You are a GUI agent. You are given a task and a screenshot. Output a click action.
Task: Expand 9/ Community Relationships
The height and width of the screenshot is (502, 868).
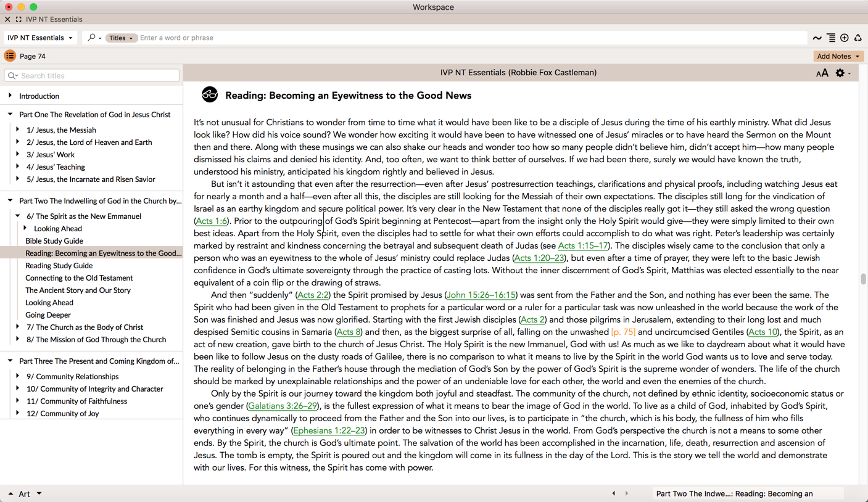tap(17, 376)
